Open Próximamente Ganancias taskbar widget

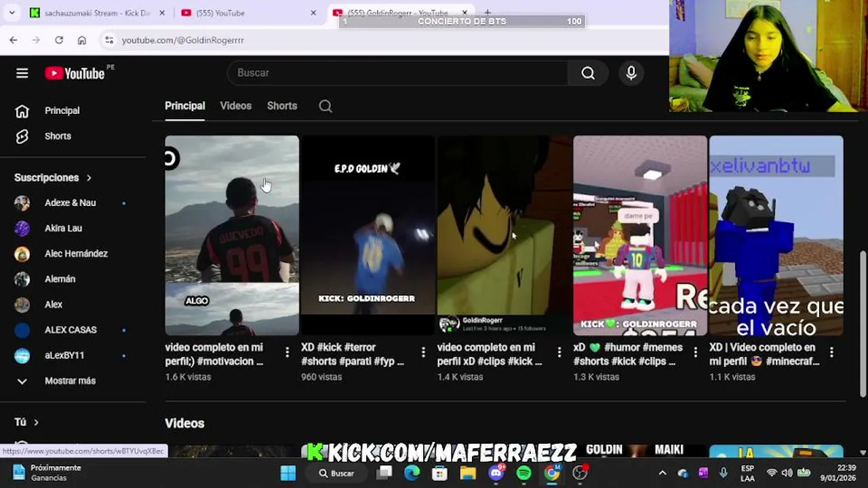click(46, 473)
